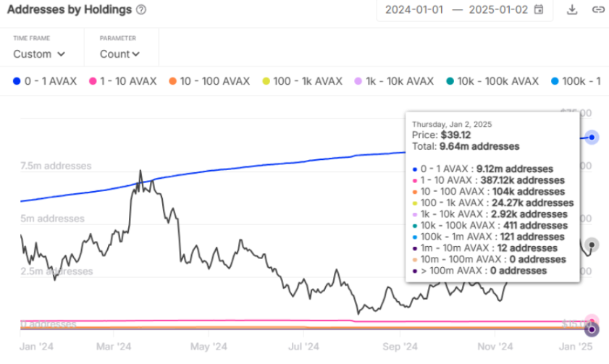609x364 pixels.
Task: Click the Jan '24 axis label
Action: (x=36, y=346)
